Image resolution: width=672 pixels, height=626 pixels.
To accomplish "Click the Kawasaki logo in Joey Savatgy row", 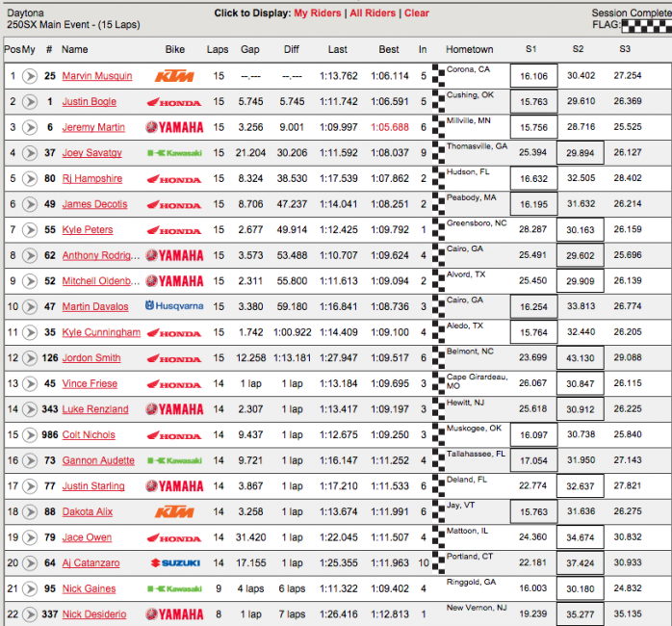I will coord(174,153).
